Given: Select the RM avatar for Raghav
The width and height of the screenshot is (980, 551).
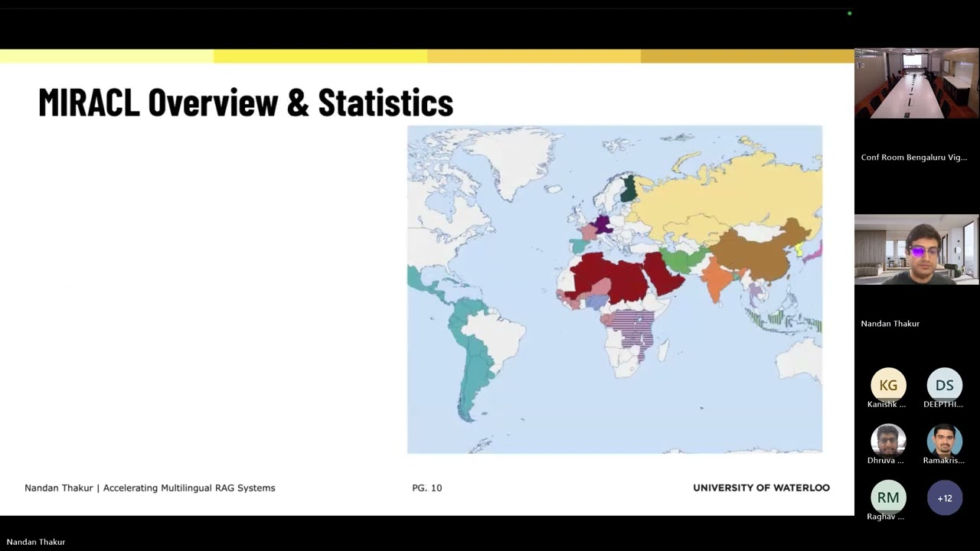Looking at the screenshot, I should pos(888,497).
